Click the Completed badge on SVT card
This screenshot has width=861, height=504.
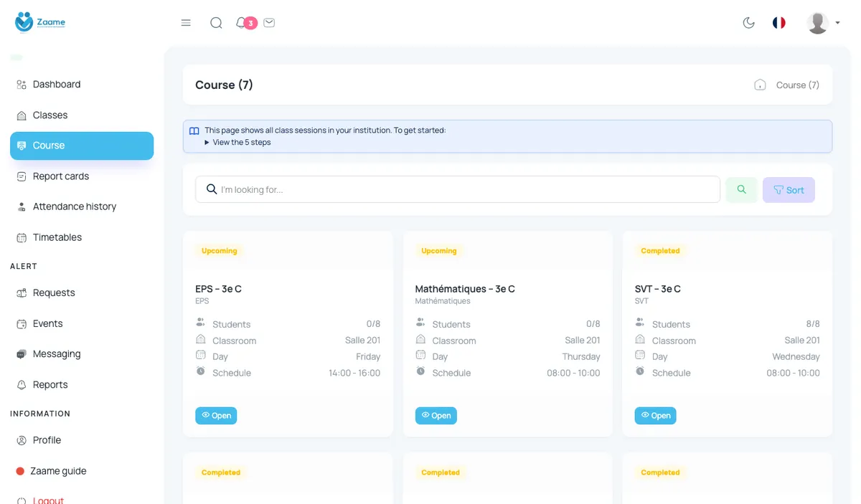(660, 251)
